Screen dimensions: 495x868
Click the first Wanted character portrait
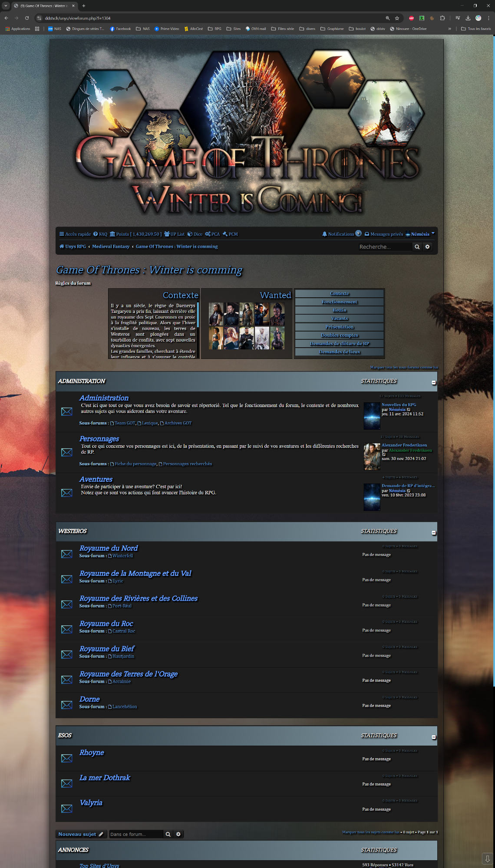coord(216,314)
